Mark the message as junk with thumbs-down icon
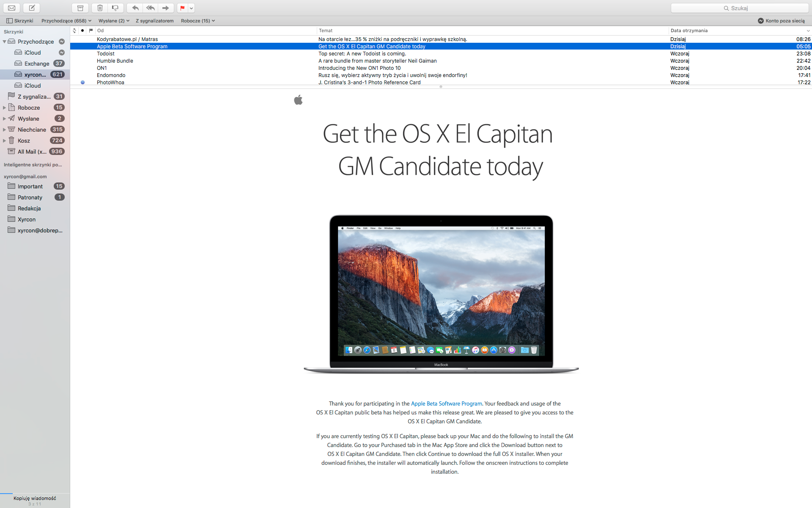This screenshot has width=812, height=508. [x=115, y=8]
